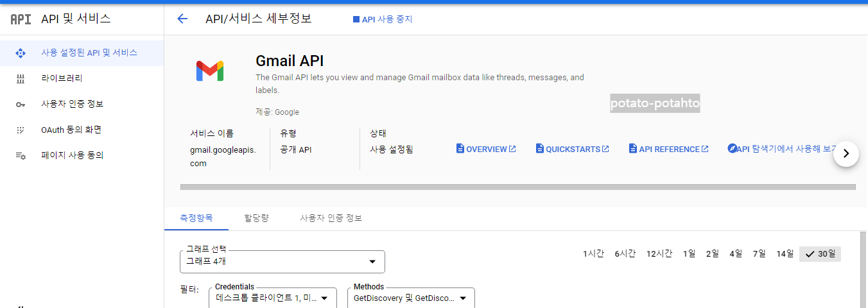
Task: Select the 12시간 time range
Action: coord(659,253)
